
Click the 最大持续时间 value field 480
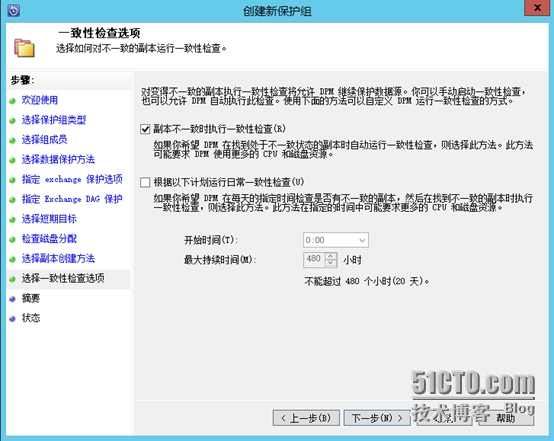coord(314,260)
